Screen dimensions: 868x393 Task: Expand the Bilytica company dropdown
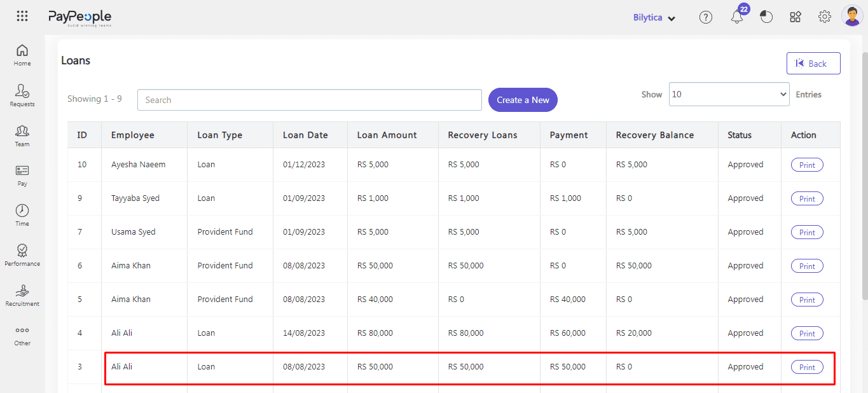pyautogui.click(x=654, y=18)
